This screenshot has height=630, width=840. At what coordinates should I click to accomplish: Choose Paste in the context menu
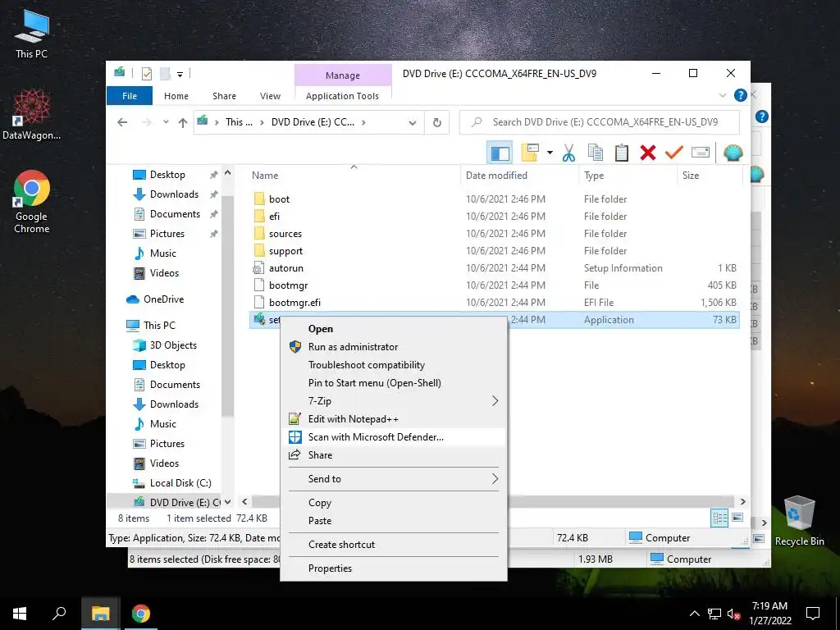[x=394, y=521]
